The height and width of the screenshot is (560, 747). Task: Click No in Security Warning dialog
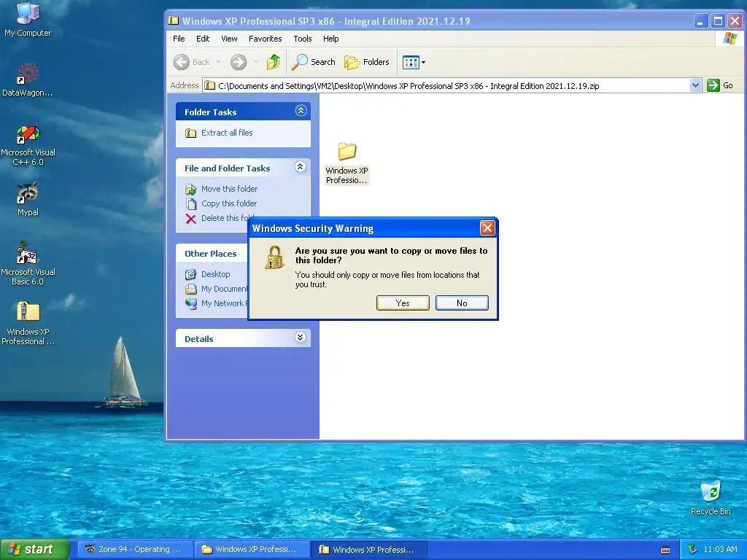tap(462, 303)
